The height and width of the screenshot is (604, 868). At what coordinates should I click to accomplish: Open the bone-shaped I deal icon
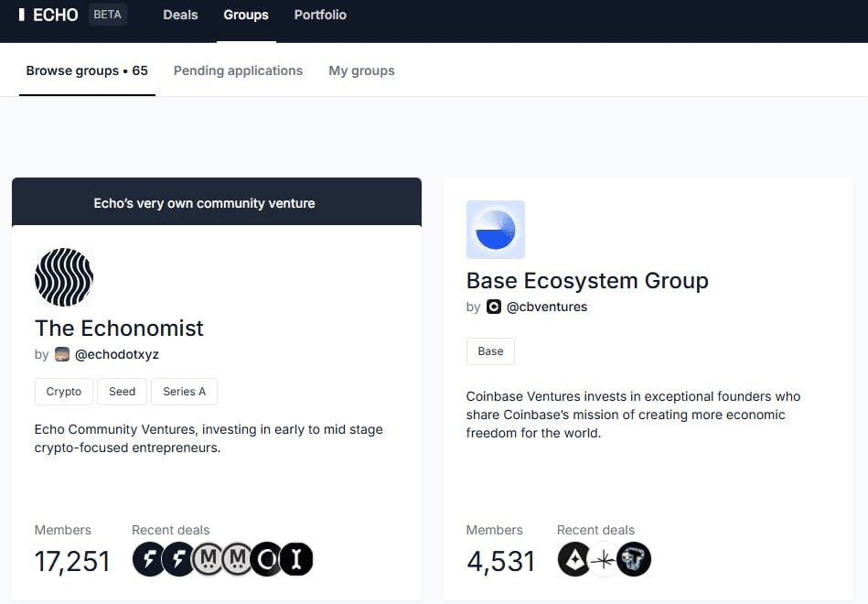296,559
